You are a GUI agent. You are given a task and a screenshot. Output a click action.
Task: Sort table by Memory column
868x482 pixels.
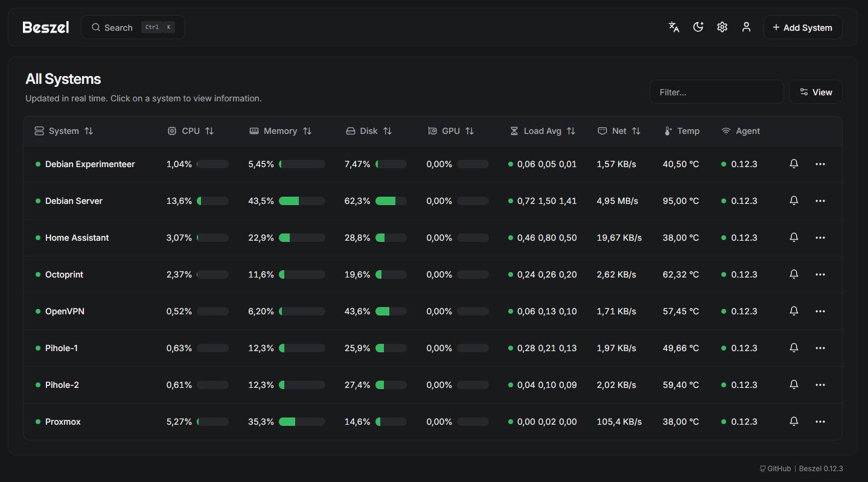(280, 131)
